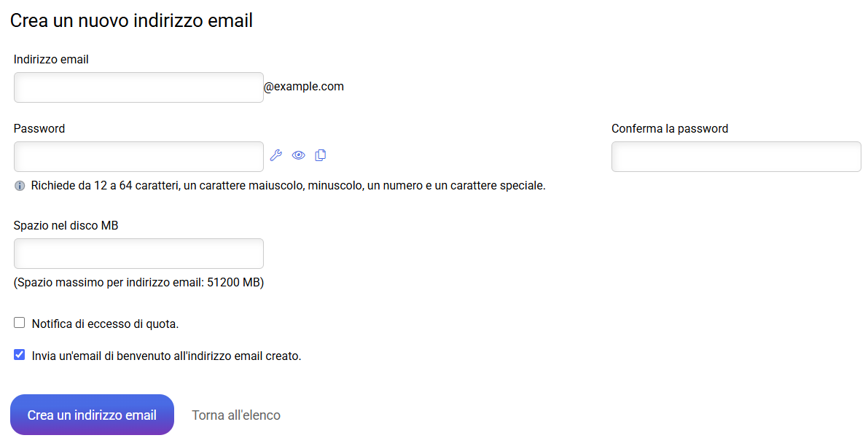The width and height of the screenshot is (868, 446).
Task: Go back via 'Torna all'elenco' link
Action: pos(235,415)
